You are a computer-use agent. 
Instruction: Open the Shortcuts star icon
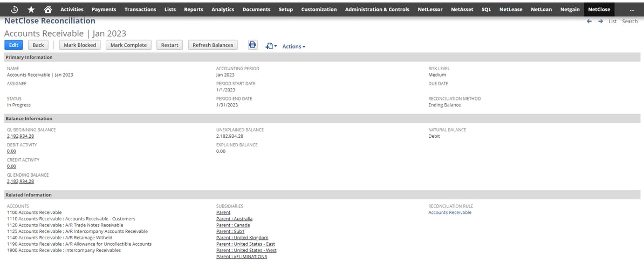click(31, 9)
